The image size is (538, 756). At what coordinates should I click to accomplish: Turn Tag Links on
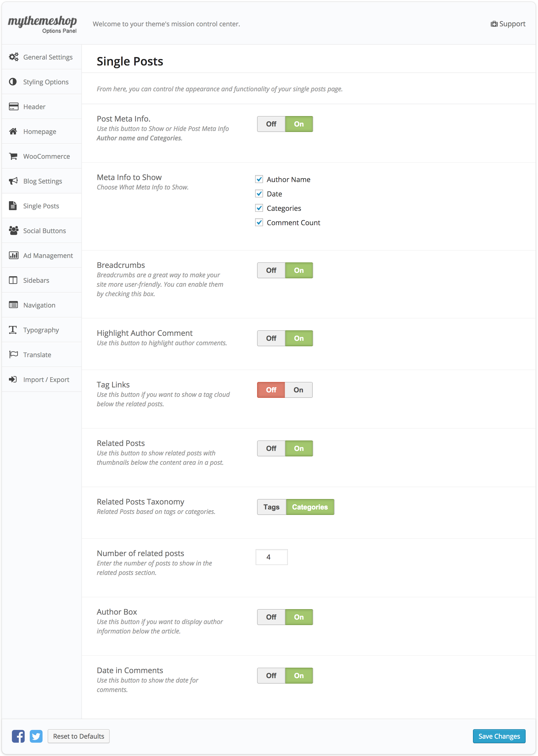click(x=298, y=390)
